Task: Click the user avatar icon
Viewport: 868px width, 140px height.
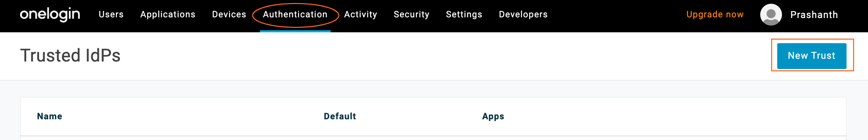Action: tap(771, 15)
